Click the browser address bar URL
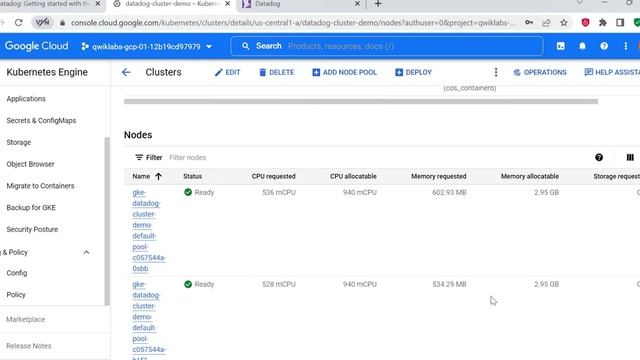The image size is (640, 360). pyautogui.click(x=293, y=23)
